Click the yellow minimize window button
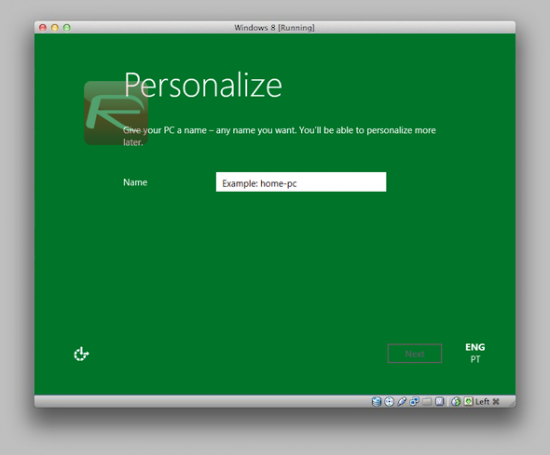Viewport: 550px width, 455px height. tap(55, 27)
